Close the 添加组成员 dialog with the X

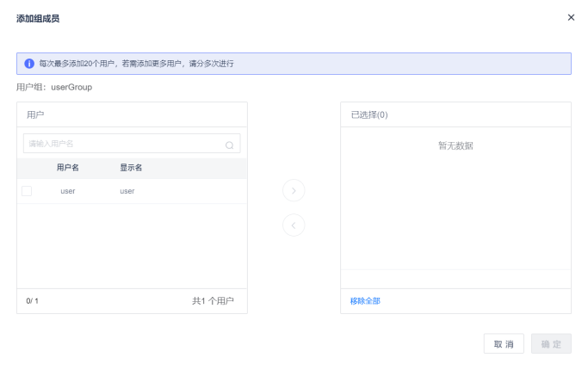coord(571,17)
